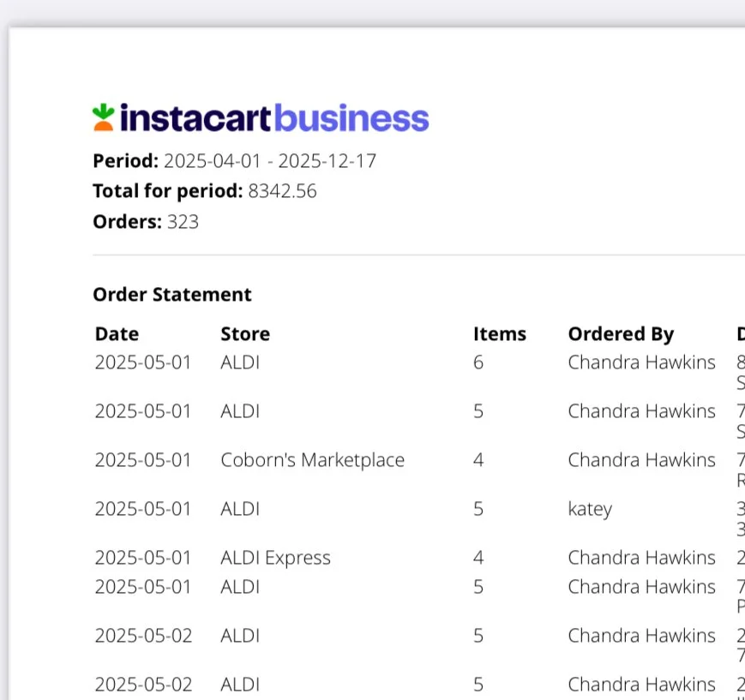Screen dimensions: 745x700
Task: Click the ALDI cell in the 6-item row
Action: coord(240,362)
